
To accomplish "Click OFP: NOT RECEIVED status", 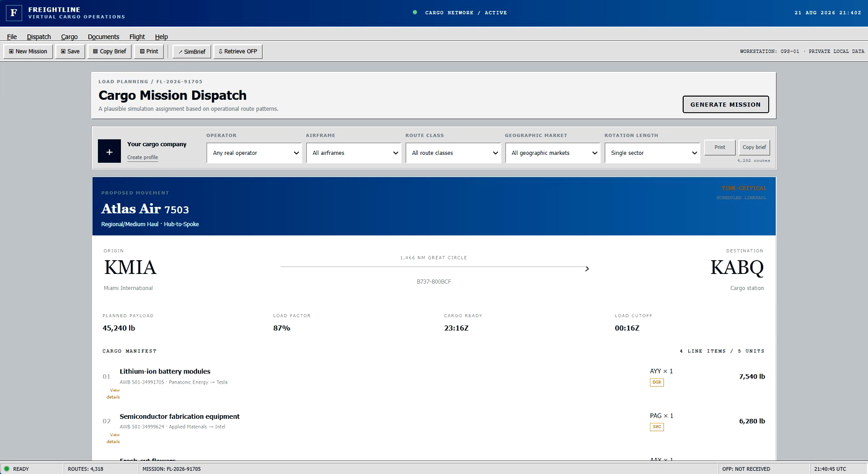I will point(746,469).
